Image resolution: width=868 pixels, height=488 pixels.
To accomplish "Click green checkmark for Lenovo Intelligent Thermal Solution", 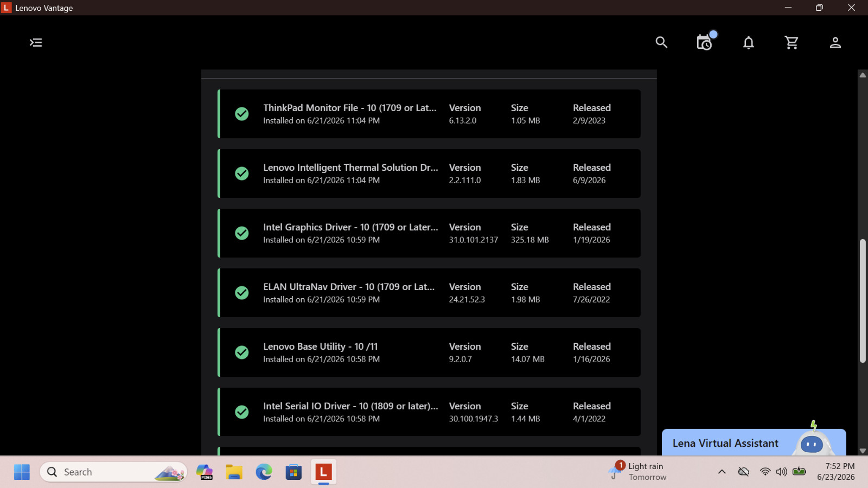I will pos(242,174).
